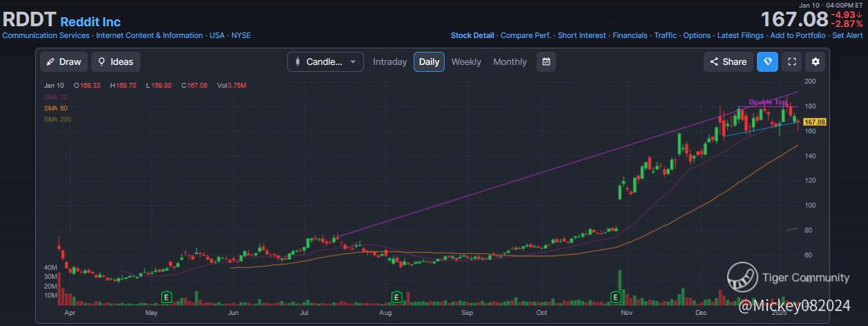Open the Ideas panel
Screen dimensions: 868x326
pos(115,61)
